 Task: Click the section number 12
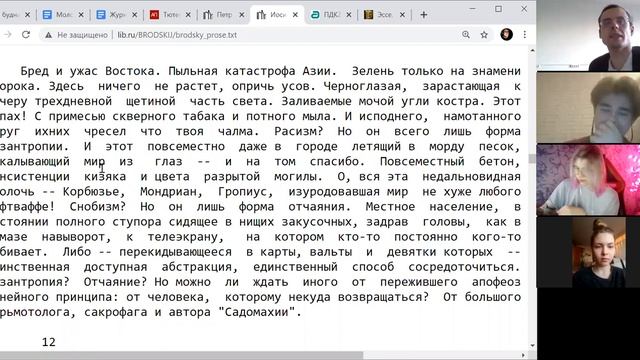(x=49, y=342)
